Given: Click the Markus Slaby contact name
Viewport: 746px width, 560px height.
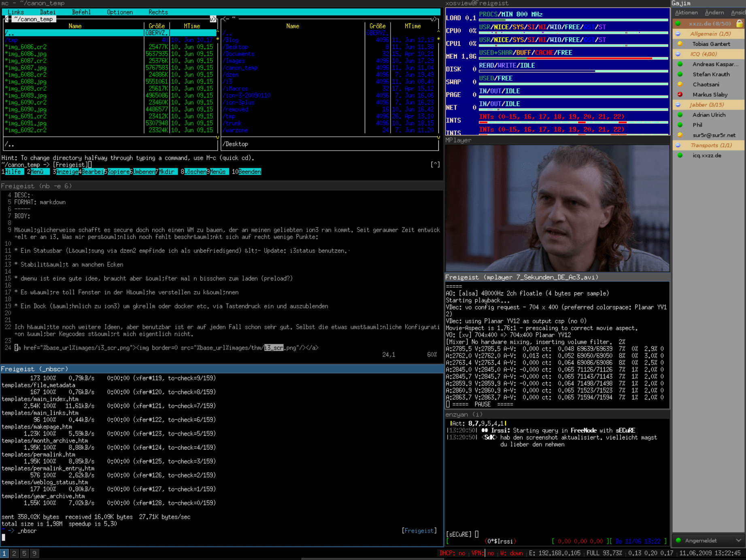Looking at the screenshot, I should 710,94.
